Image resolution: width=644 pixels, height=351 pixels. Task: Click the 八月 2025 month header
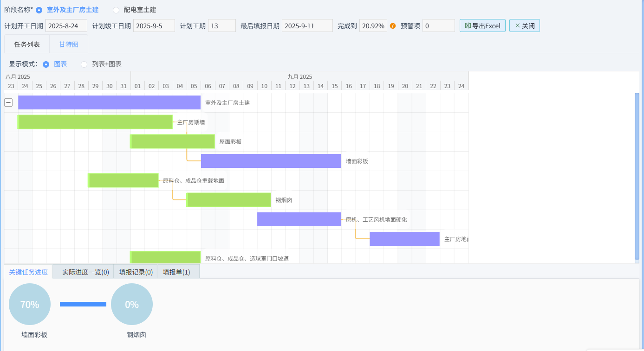coord(18,77)
